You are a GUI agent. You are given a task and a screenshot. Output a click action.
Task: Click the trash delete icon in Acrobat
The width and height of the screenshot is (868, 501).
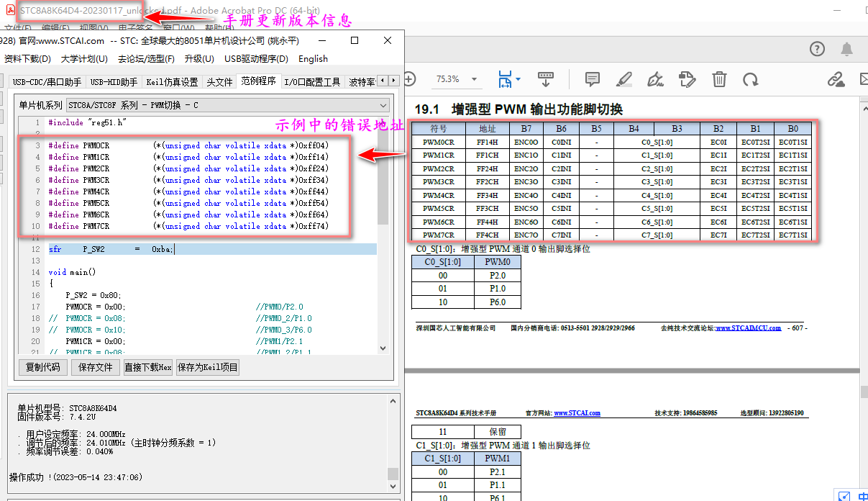pyautogui.click(x=719, y=79)
